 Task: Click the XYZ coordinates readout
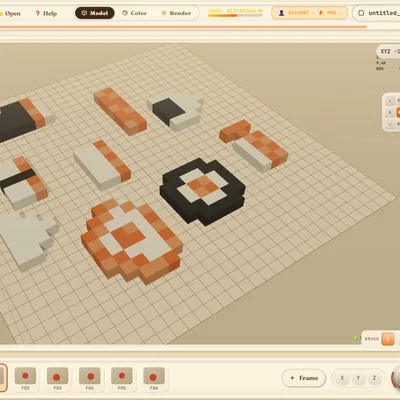point(389,51)
